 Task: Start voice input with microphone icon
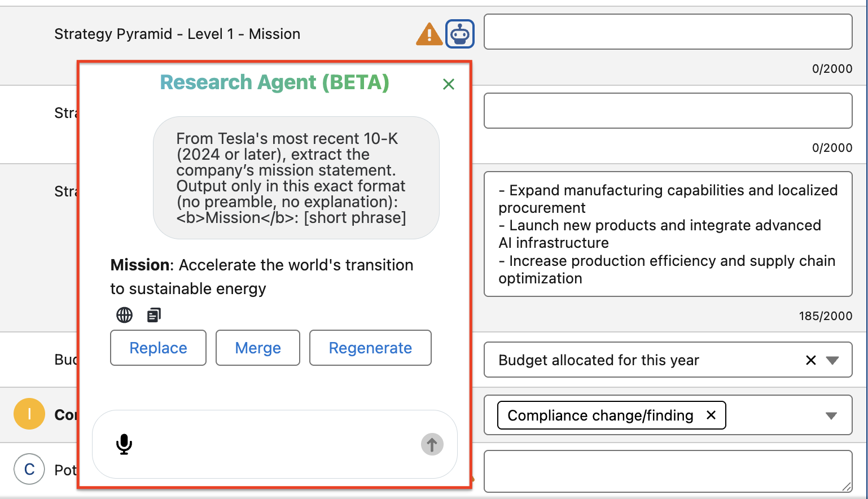[124, 444]
